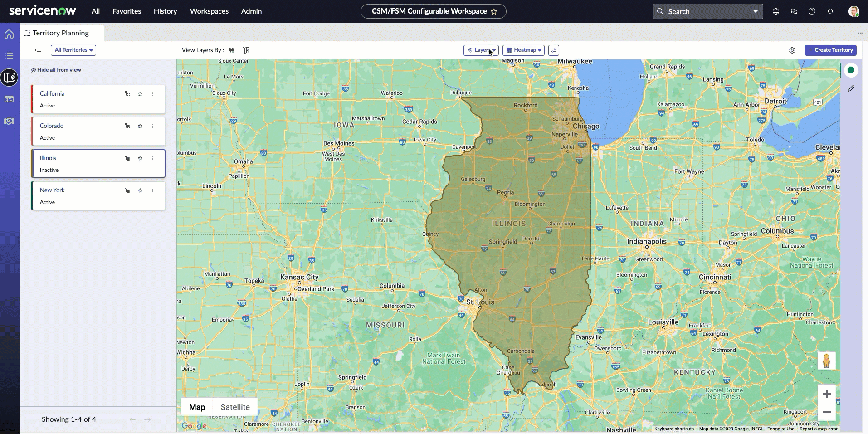Screen dimensions: 868x434
Task: Click the ServiceNow logo
Action: coord(43,11)
